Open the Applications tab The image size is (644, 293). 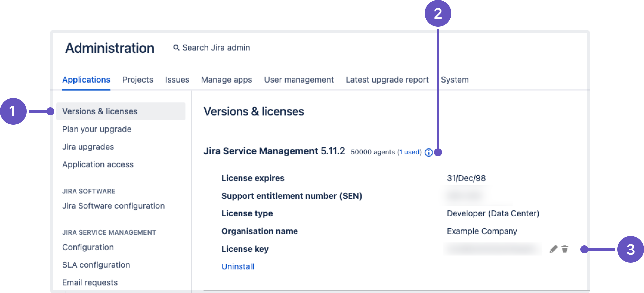point(86,80)
